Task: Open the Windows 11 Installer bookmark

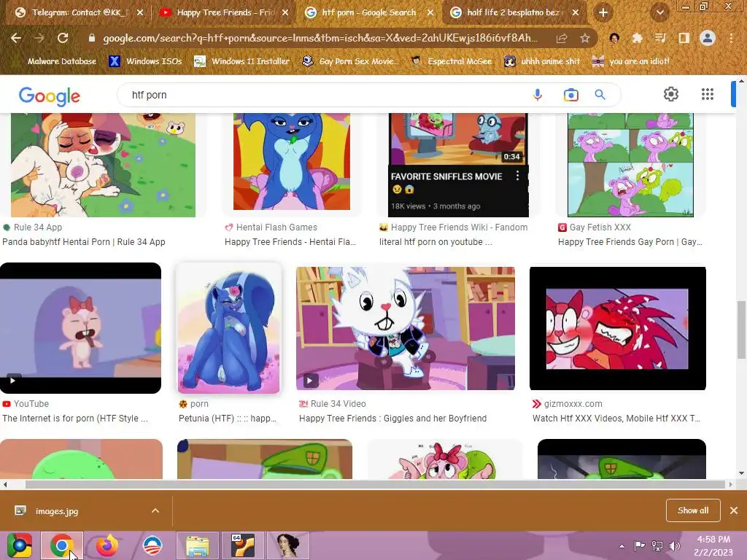Action: pyautogui.click(x=242, y=61)
